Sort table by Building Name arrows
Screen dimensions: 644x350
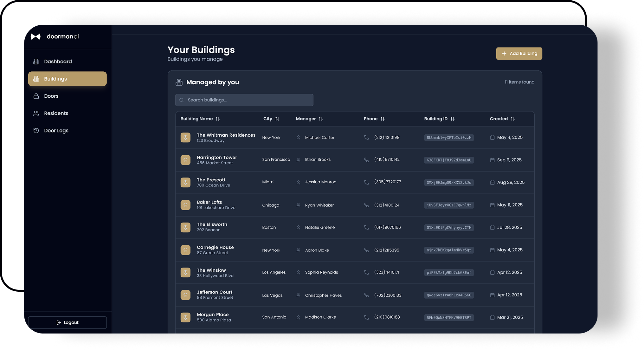coord(218,119)
